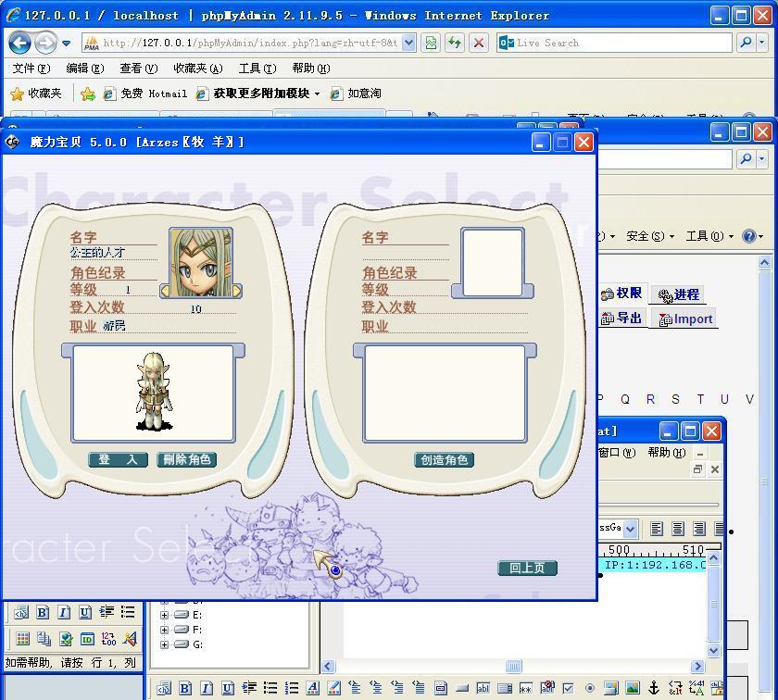Open the 查看 view menu
Viewport: 778px width, 700px height.
pyautogui.click(x=138, y=69)
